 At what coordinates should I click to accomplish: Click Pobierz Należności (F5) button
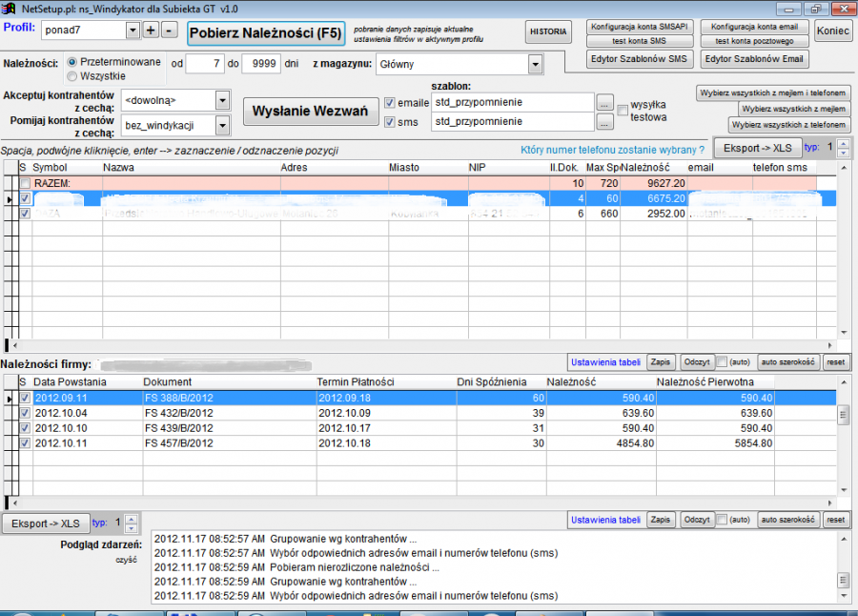[x=266, y=33]
